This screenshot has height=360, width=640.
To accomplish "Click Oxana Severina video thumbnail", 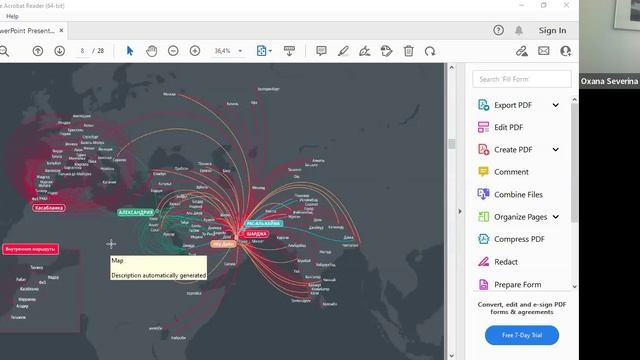I will pyautogui.click(x=609, y=44).
